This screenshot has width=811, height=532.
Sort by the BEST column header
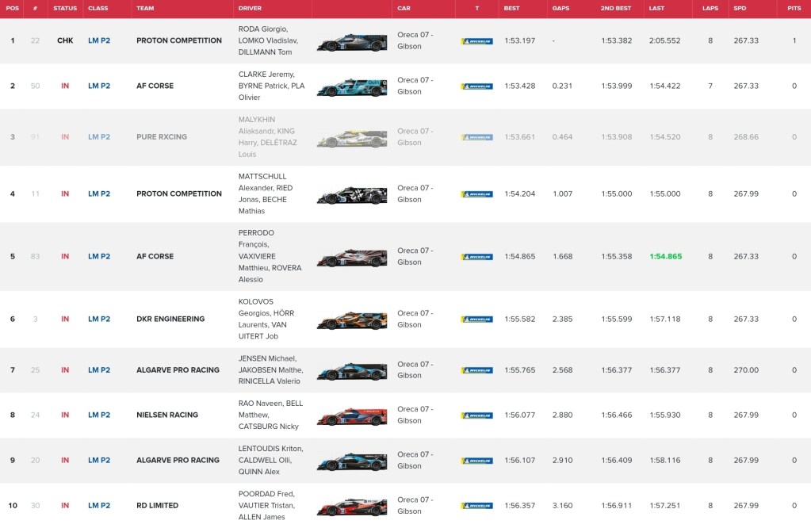(512, 8)
